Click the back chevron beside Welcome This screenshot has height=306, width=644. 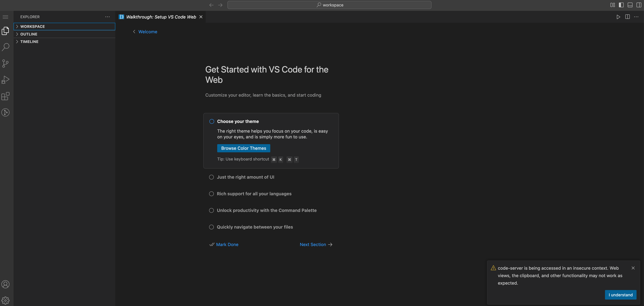tap(134, 32)
